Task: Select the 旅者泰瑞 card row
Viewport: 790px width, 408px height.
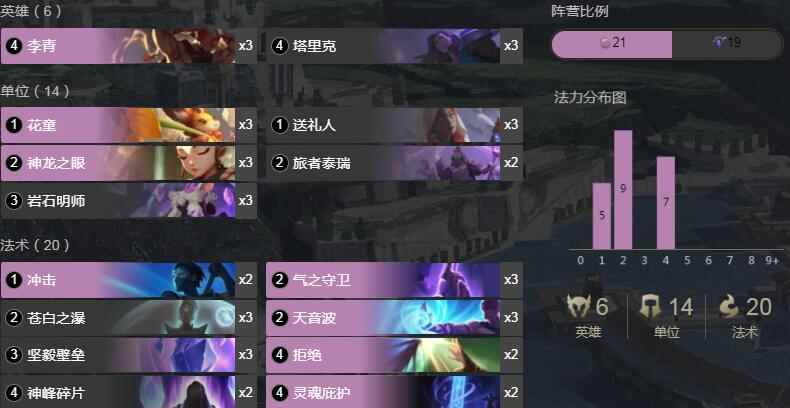Action: (x=394, y=163)
